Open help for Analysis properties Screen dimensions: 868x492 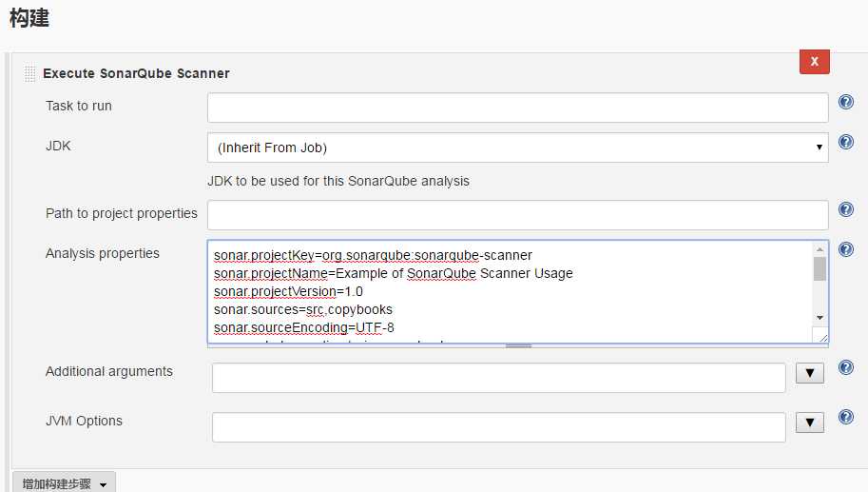(x=846, y=249)
